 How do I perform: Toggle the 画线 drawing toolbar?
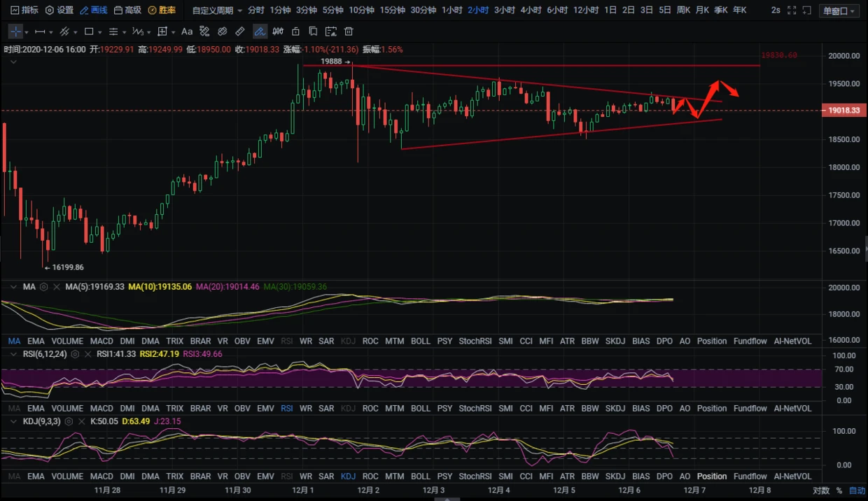[94, 10]
